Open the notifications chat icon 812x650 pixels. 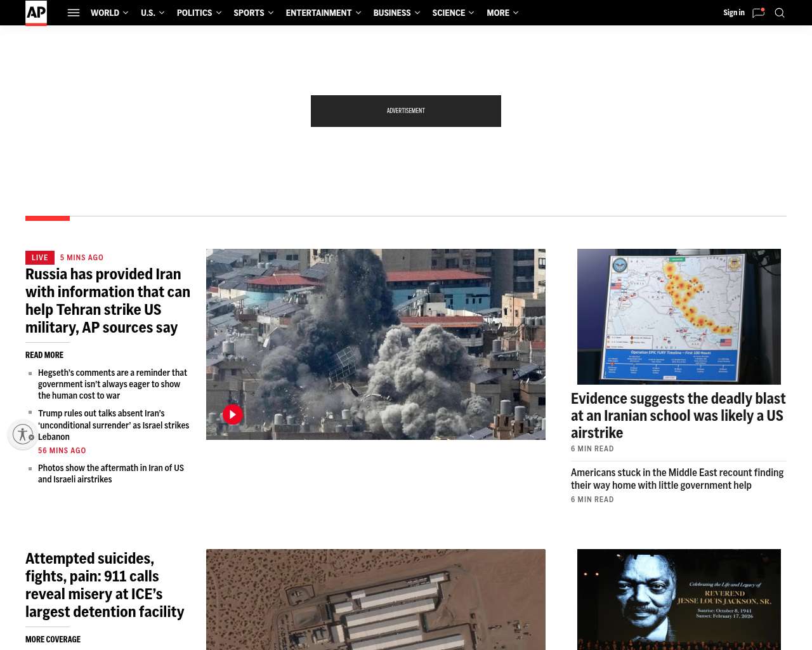click(758, 13)
